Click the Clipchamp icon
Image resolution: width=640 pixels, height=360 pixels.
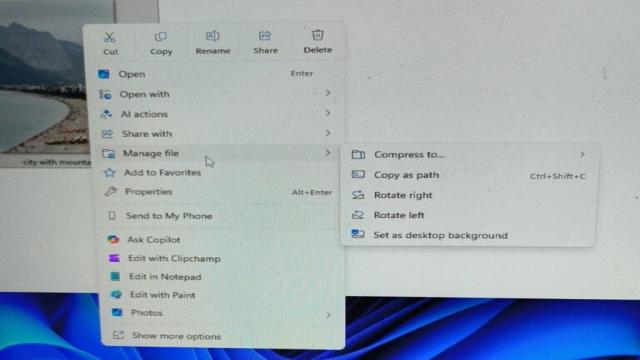pyautogui.click(x=114, y=258)
